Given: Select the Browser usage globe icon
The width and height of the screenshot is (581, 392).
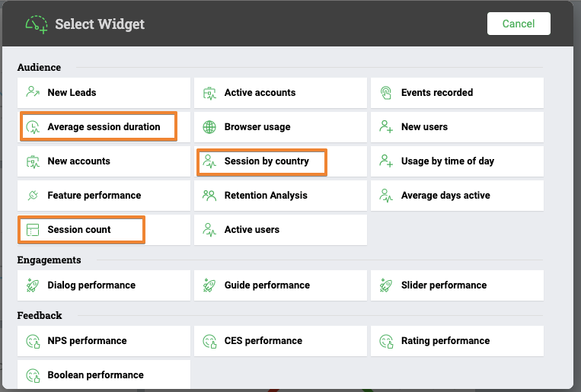Looking at the screenshot, I should [x=209, y=126].
